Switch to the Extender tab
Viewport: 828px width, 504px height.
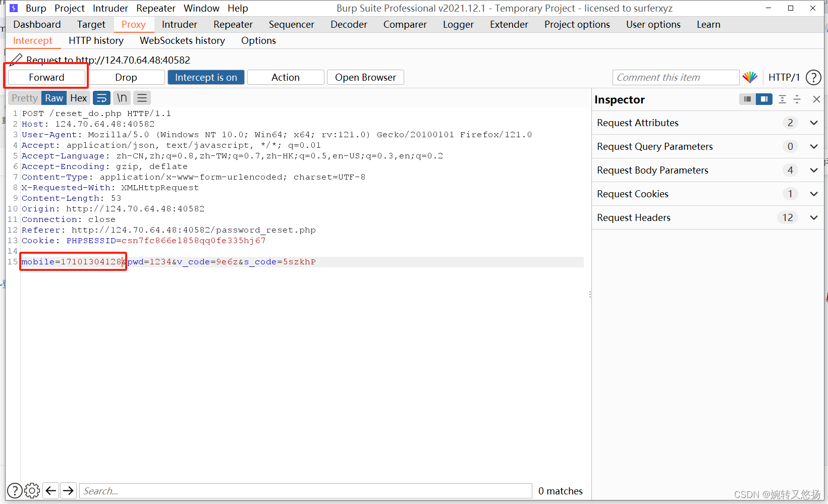pyautogui.click(x=509, y=24)
